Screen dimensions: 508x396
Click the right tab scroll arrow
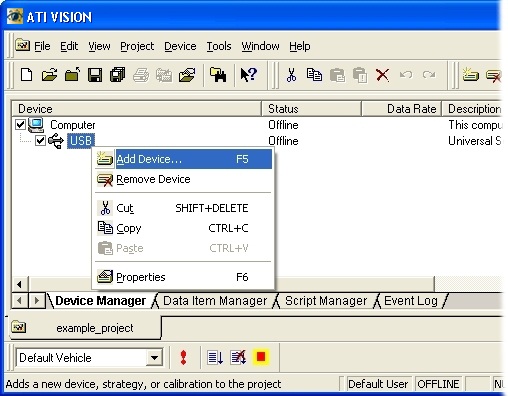pos(36,300)
